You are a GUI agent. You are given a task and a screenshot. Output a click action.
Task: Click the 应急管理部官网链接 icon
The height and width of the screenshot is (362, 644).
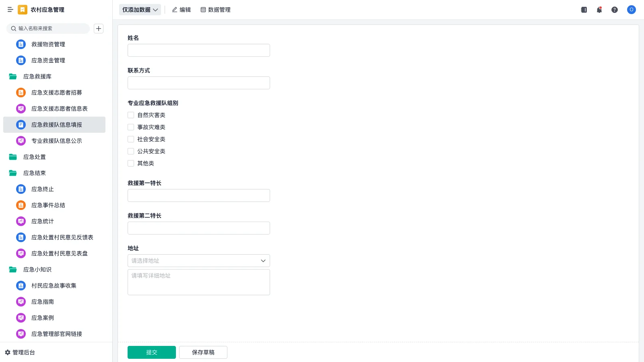click(21, 334)
